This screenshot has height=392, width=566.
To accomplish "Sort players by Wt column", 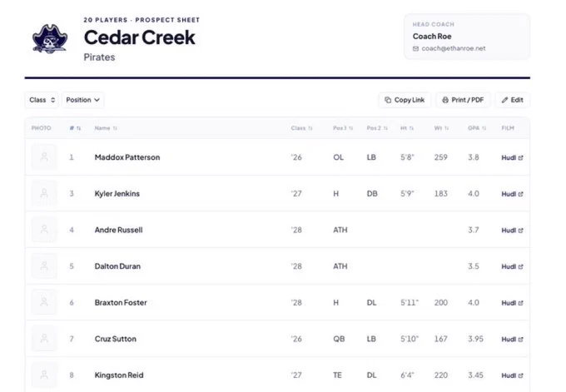I will [441, 128].
